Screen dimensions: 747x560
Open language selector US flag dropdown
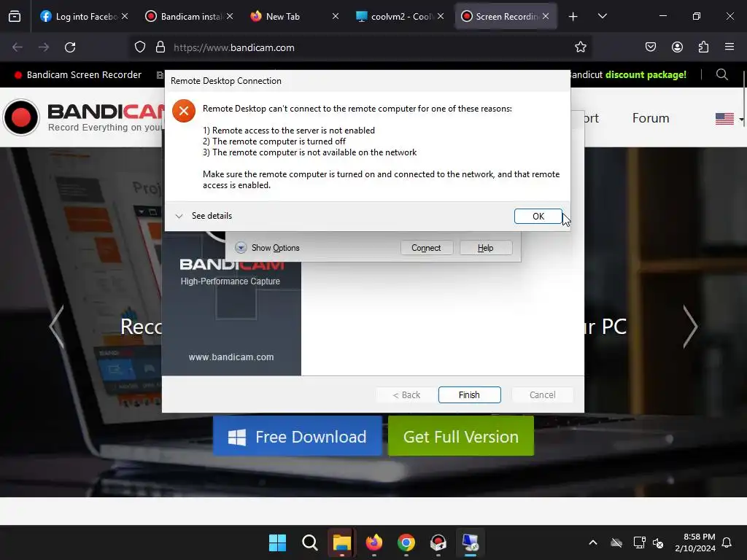tap(729, 119)
